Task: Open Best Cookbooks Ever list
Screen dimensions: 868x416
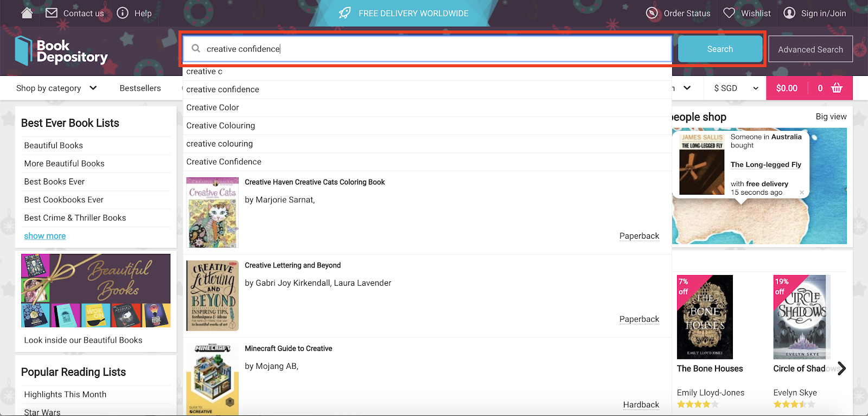Action: coord(63,200)
